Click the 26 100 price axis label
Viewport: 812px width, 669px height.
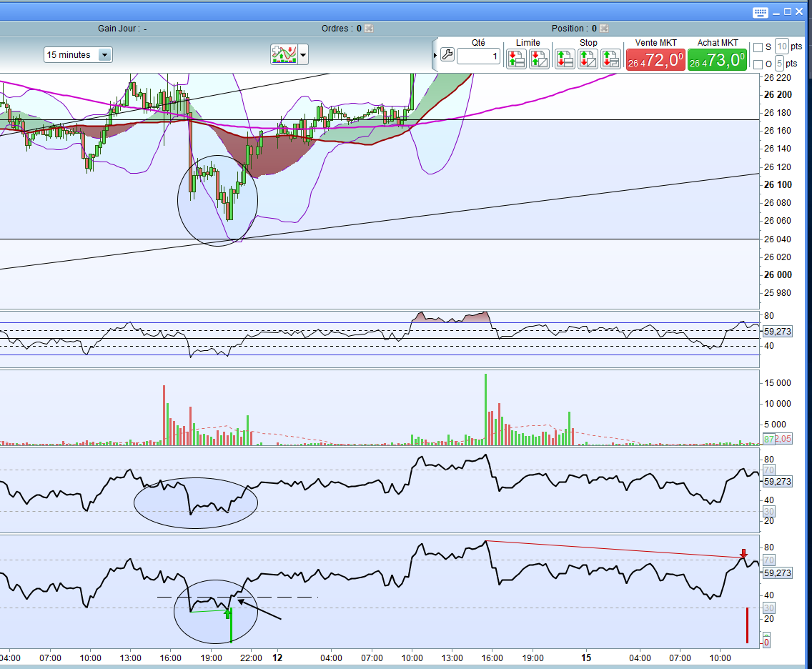[778, 185]
